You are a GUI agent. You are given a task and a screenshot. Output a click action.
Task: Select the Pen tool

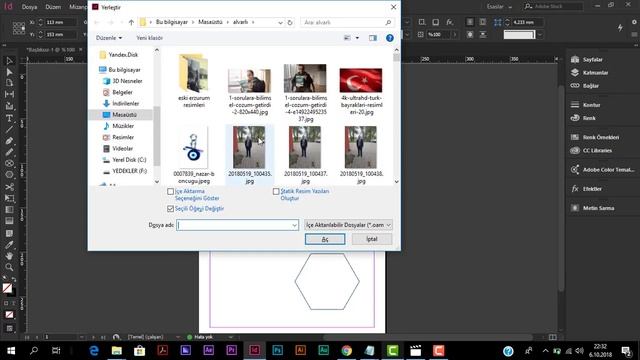[x=9, y=141]
